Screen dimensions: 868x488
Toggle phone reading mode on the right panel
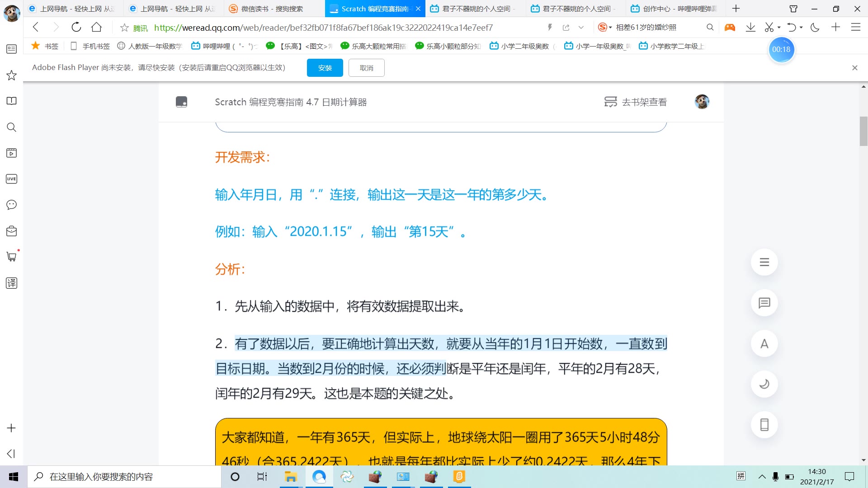click(x=764, y=424)
